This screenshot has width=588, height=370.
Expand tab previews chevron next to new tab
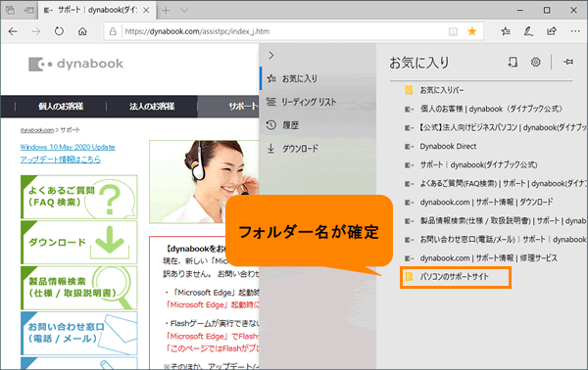184,11
